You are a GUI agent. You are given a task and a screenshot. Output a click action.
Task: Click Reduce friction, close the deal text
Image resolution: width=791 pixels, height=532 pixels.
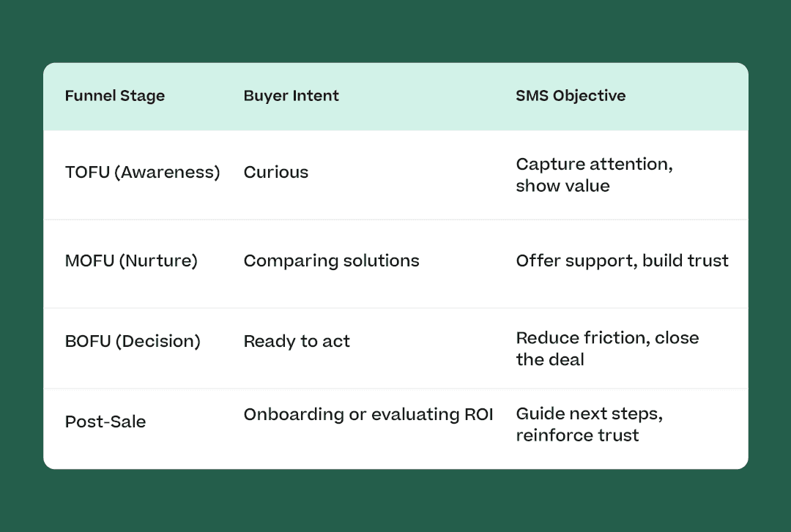pos(607,348)
